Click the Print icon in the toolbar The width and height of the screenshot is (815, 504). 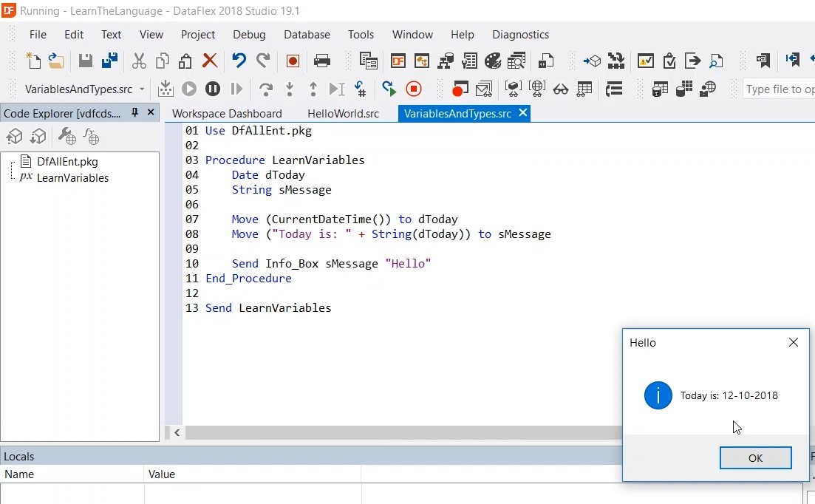click(322, 61)
